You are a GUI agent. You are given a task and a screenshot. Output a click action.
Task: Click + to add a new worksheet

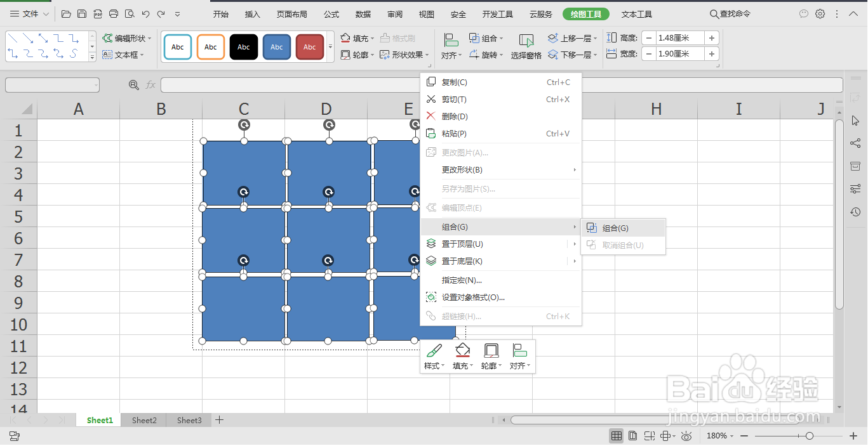219,420
